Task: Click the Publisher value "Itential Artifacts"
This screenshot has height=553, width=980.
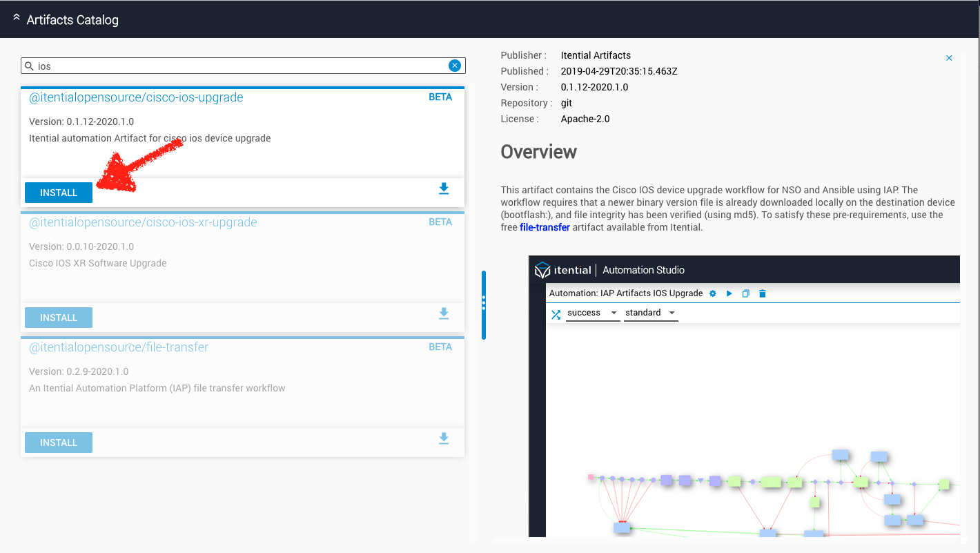Action: click(596, 55)
